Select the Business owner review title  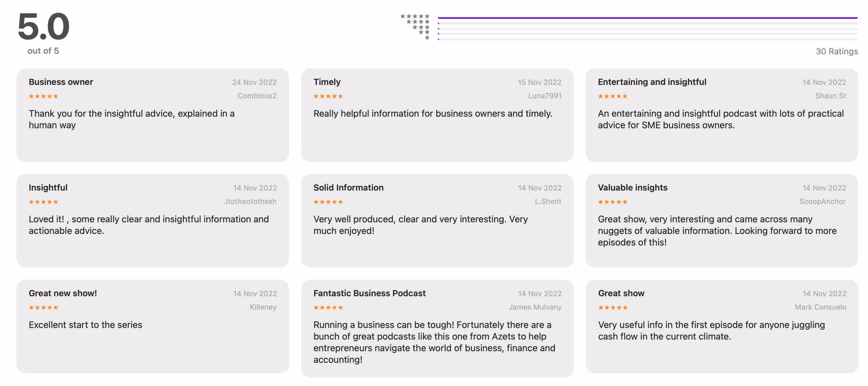(x=61, y=82)
